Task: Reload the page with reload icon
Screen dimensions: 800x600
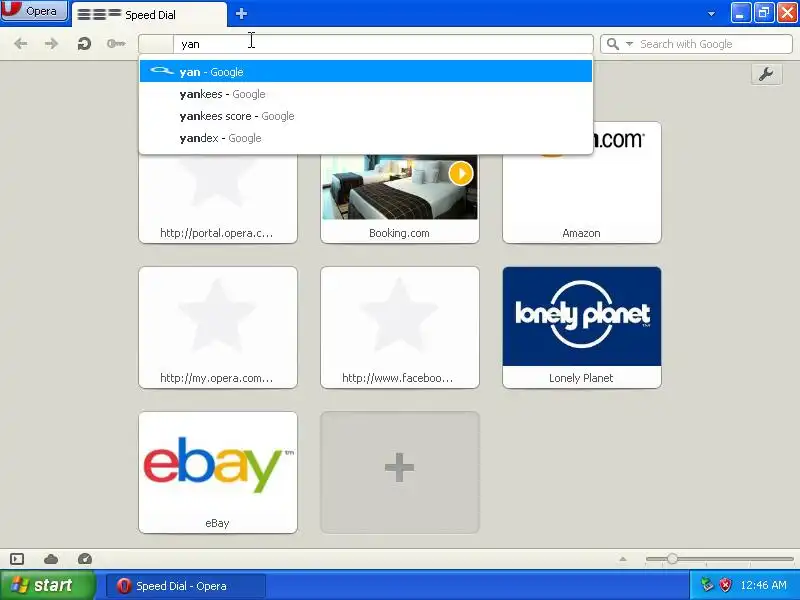Action: click(x=84, y=44)
